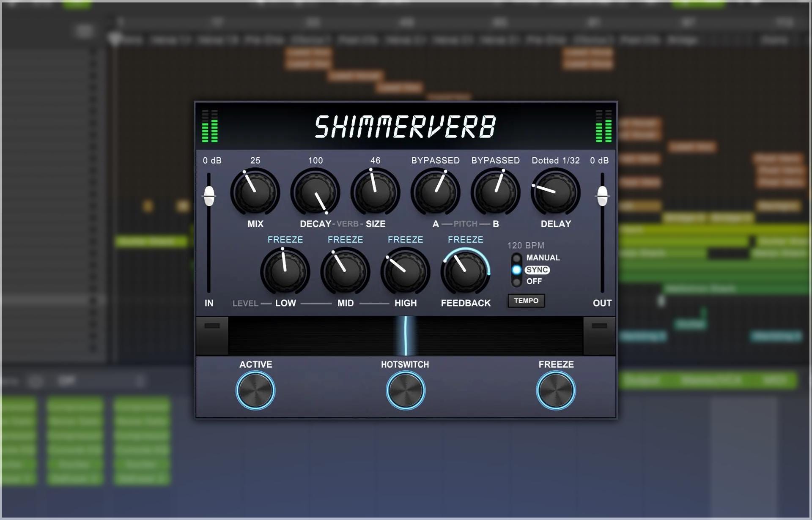Click the IN level slider handle
Screen dimensions: 812x520
click(209, 196)
